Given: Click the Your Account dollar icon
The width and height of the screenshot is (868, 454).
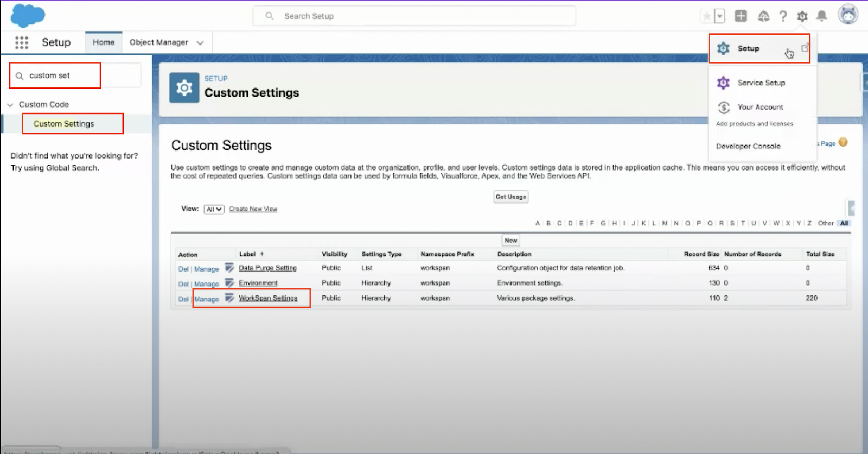Looking at the screenshot, I should click(723, 107).
